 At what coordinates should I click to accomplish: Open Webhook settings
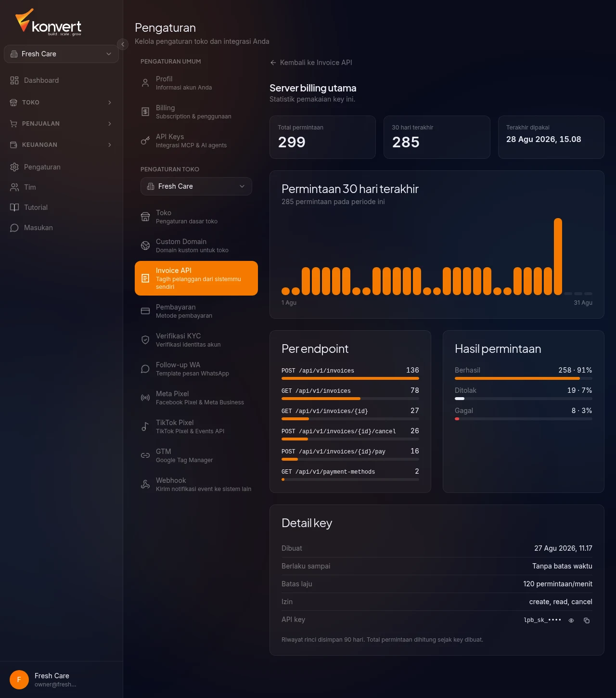point(196,484)
